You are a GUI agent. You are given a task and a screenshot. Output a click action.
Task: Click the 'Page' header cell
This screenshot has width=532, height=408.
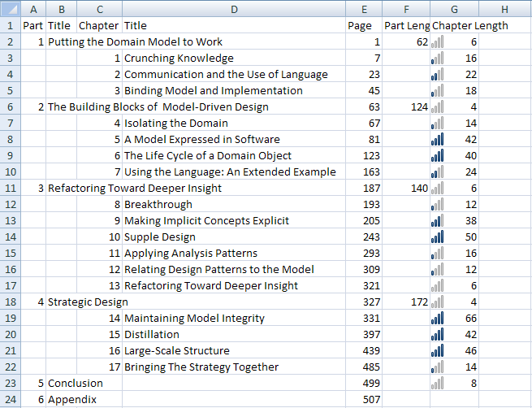point(364,25)
